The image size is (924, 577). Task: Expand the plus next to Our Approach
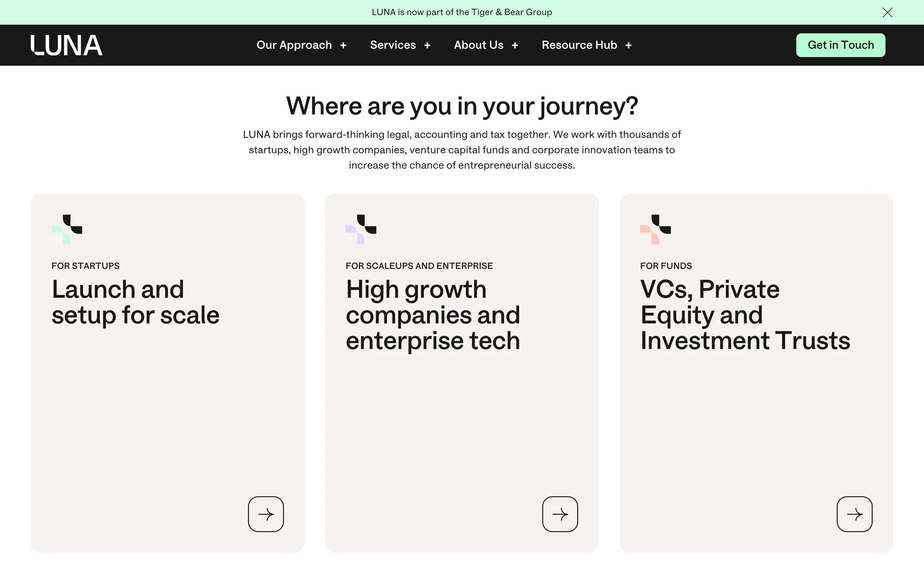tap(343, 46)
